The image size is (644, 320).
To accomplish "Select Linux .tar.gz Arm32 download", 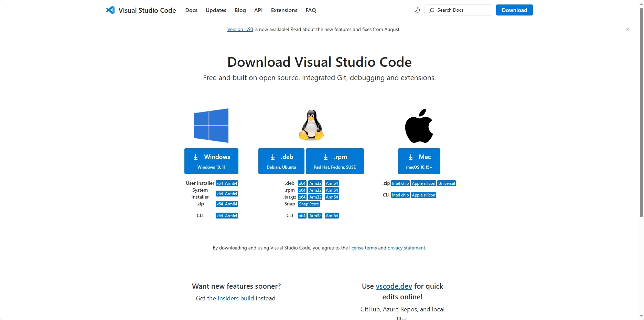I will point(315,197).
